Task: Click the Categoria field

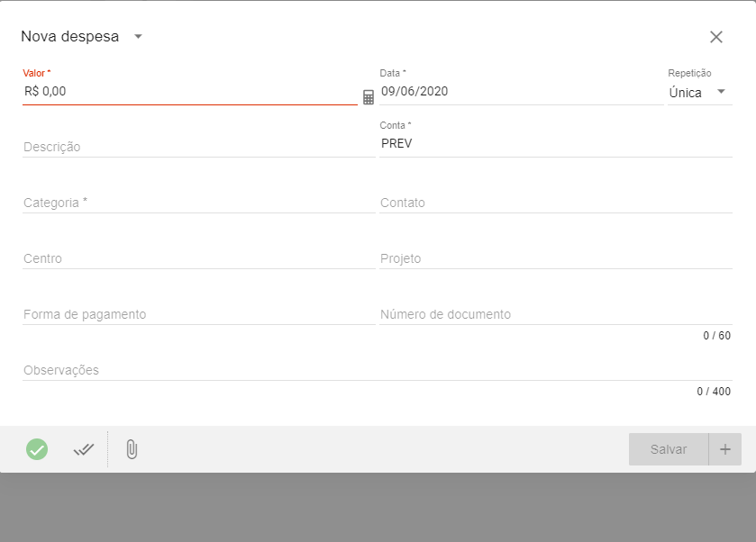Action: coord(198,203)
